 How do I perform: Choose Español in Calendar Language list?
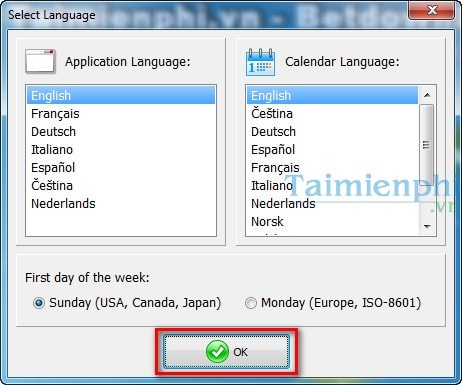click(x=332, y=150)
